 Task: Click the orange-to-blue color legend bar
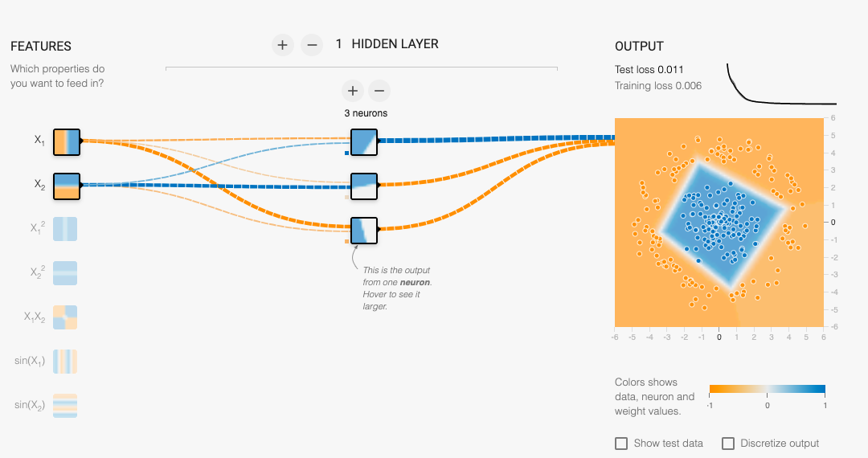coord(768,389)
